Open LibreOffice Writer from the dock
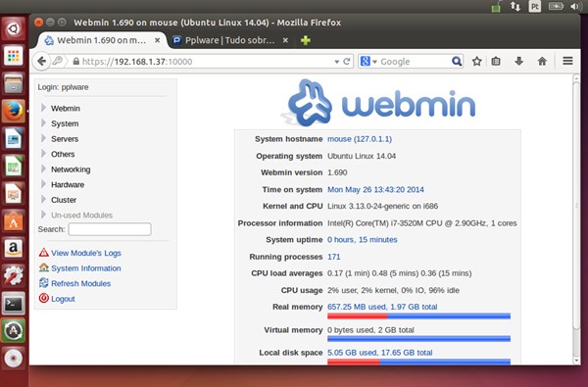588x387 pixels. (x=14, y=138)
